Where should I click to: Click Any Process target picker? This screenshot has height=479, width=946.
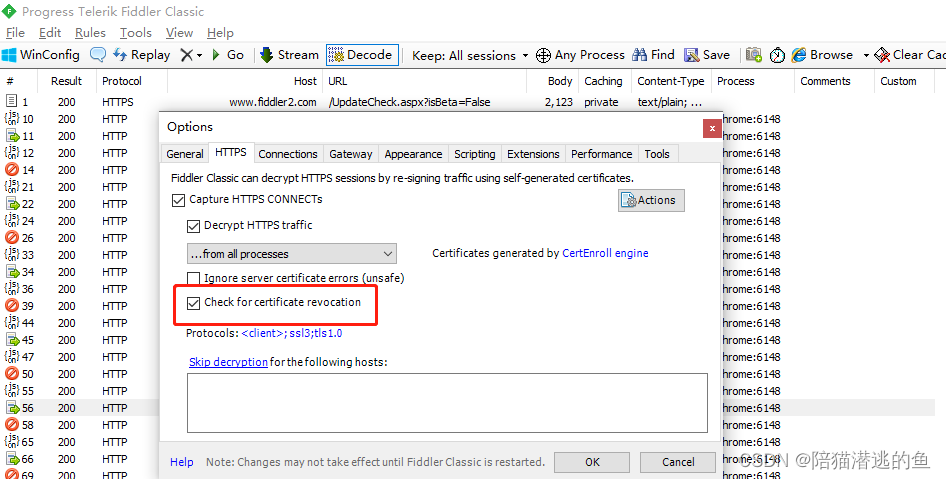[x=580, y=55]
